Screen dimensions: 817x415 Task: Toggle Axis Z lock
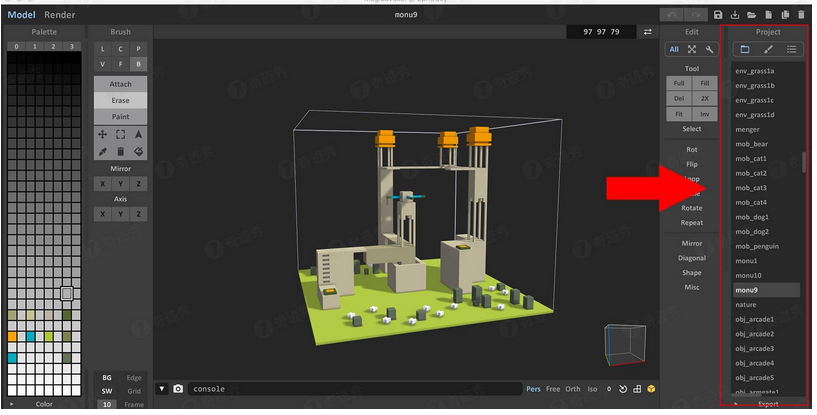coord(138,214)
